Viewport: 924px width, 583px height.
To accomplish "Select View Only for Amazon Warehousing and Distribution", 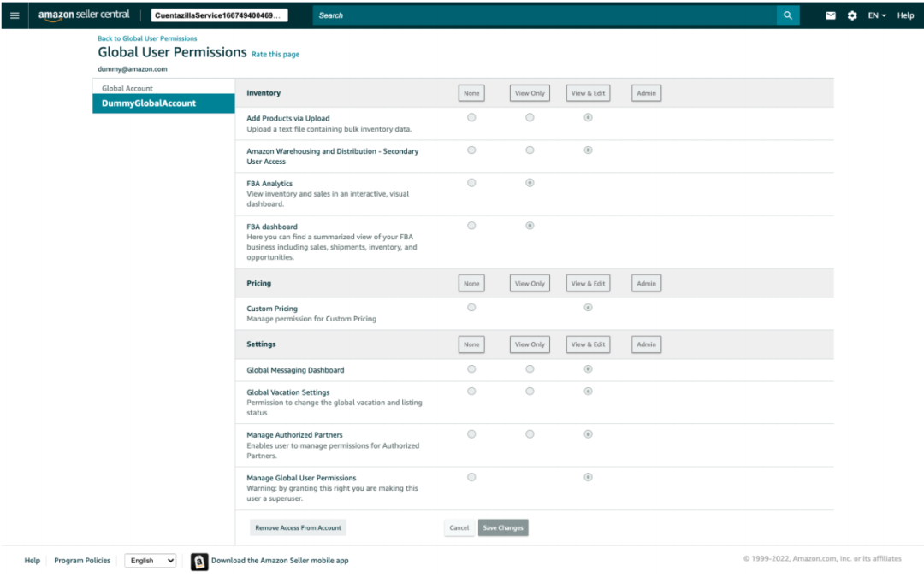I will [530, 150].
